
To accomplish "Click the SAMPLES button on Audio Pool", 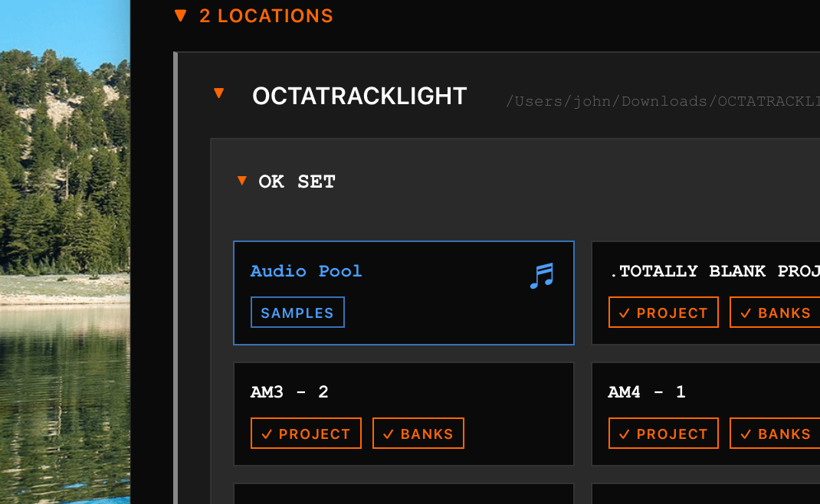I will 297,312.
